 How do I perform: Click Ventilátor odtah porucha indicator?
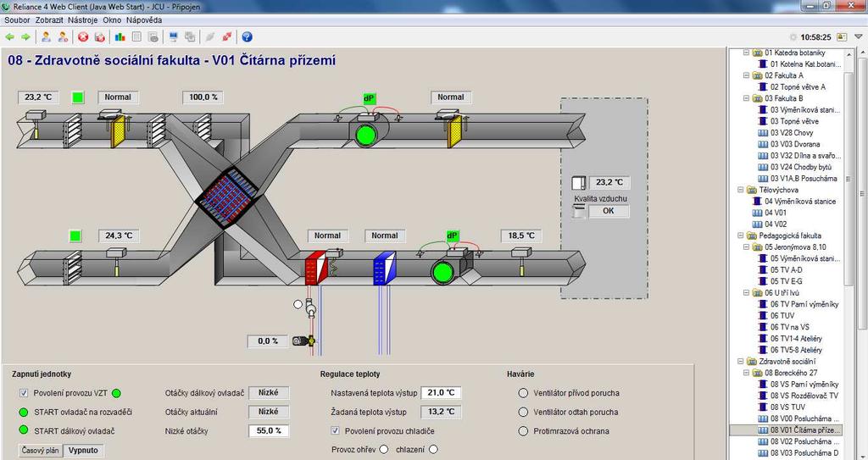coord(523,412)
